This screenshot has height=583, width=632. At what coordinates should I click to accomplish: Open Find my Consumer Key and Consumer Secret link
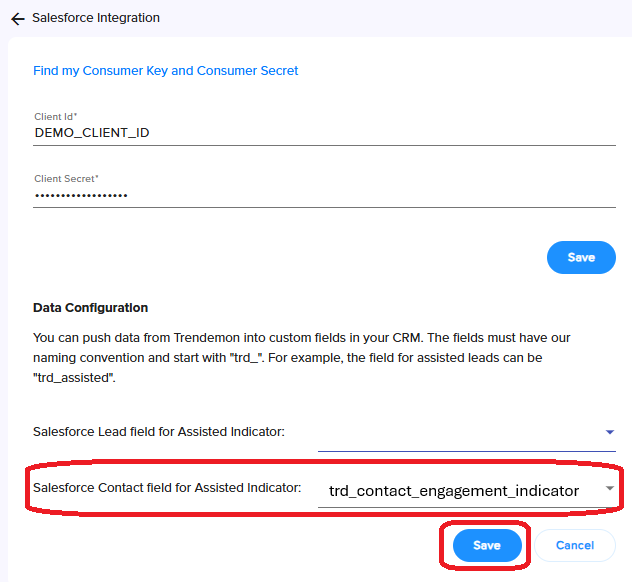pos(166,71)
